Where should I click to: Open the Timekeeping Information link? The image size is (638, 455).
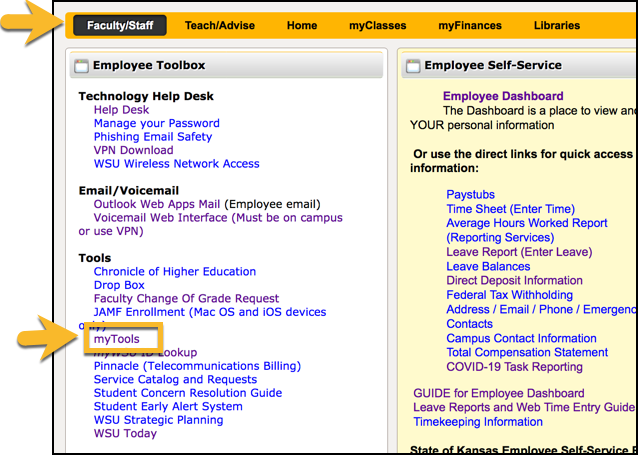point(478,422)
